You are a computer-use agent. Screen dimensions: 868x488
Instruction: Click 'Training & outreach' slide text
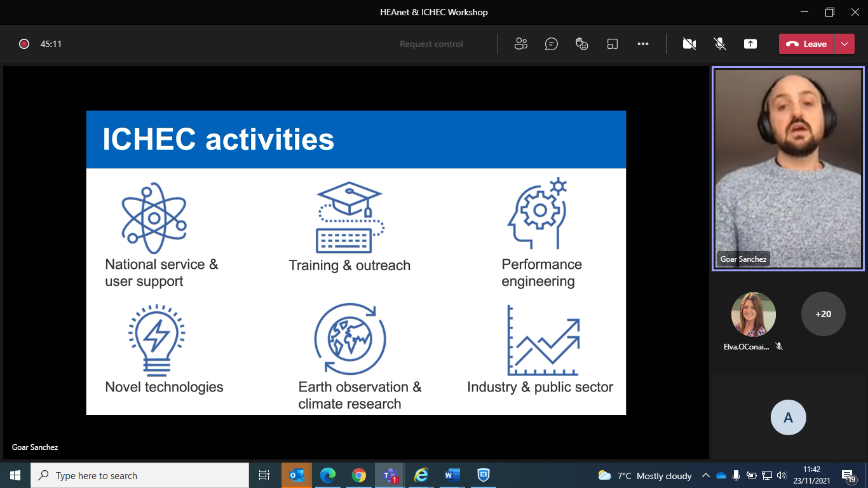point(349,266)
